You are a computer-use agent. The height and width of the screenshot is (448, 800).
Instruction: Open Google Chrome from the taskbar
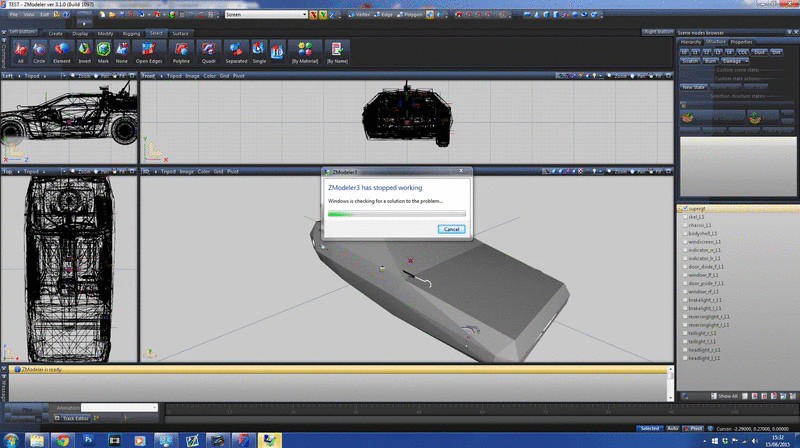coord(63,440)
